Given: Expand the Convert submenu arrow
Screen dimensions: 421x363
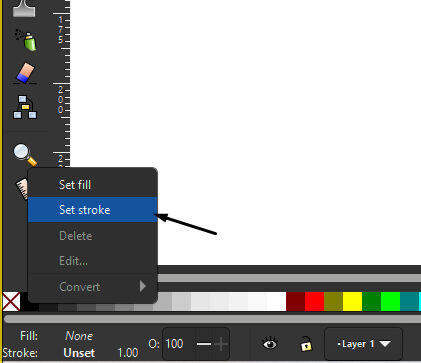Looking at the screenshot, I should [143, 286].
